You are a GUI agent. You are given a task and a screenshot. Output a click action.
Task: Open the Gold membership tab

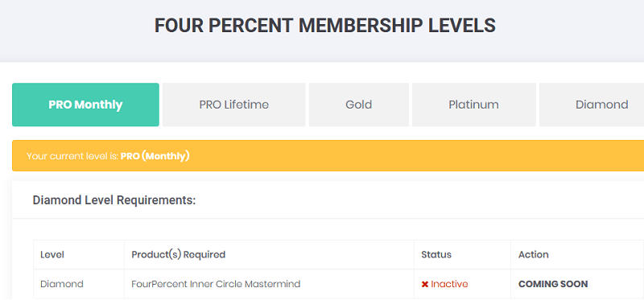[x=358, y=105]
